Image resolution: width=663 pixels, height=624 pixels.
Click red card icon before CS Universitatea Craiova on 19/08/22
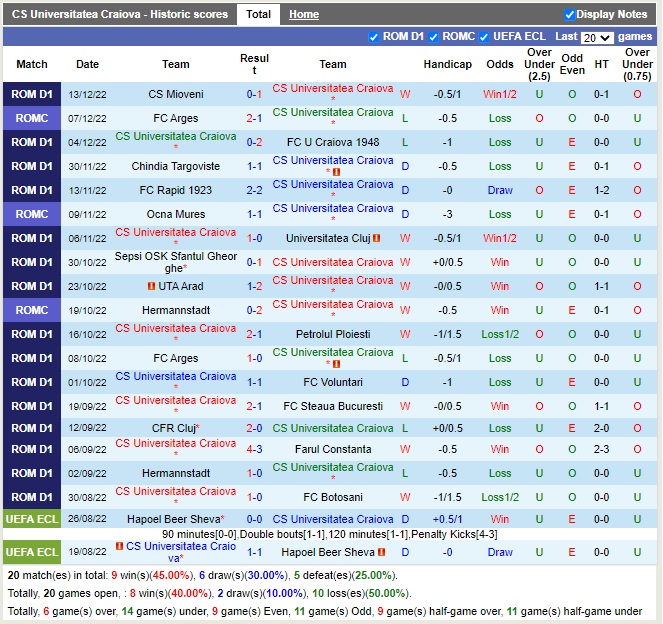point(119,547)
